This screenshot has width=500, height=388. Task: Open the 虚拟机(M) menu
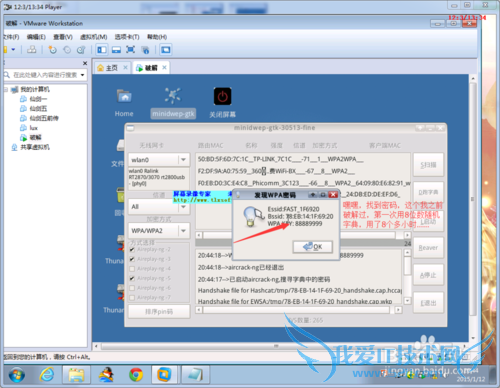(x=93, y=37)
